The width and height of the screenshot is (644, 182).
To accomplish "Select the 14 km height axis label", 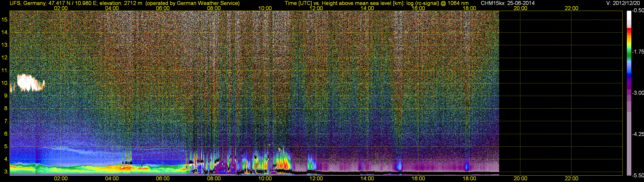I will (x=5, y=32).
